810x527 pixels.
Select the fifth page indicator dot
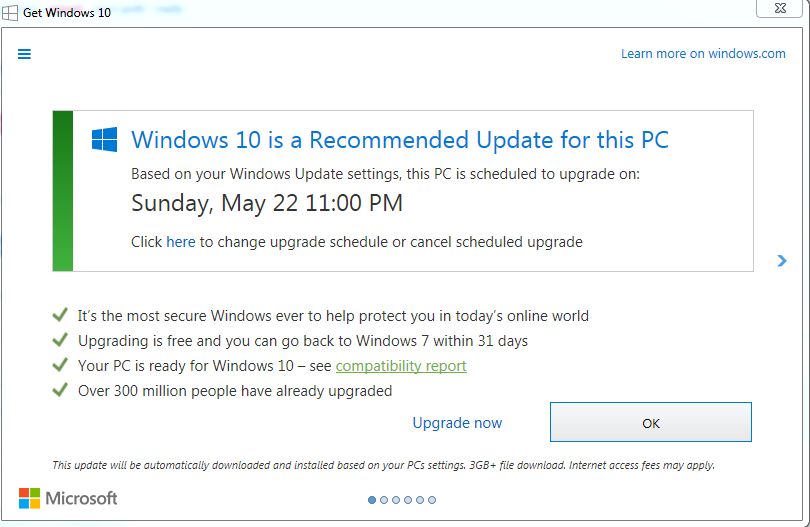point(420,500)
